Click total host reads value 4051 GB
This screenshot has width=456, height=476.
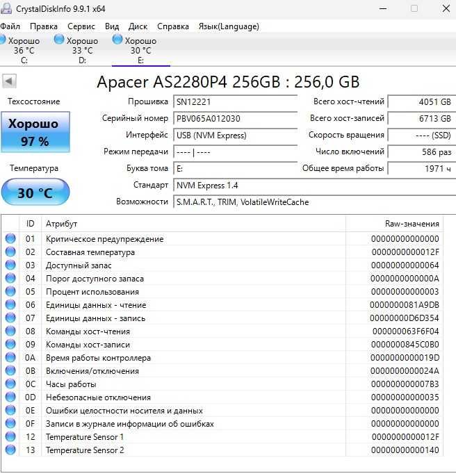pos(422,101)
